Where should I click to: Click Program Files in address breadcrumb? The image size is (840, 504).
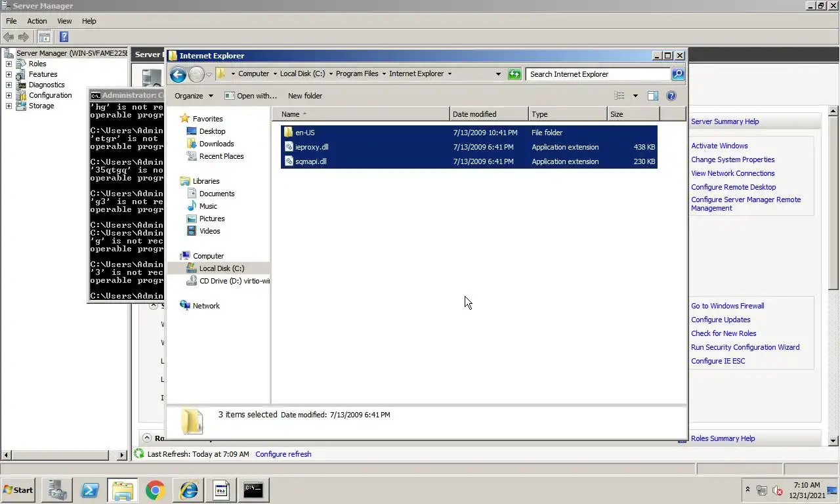[357, 73]
